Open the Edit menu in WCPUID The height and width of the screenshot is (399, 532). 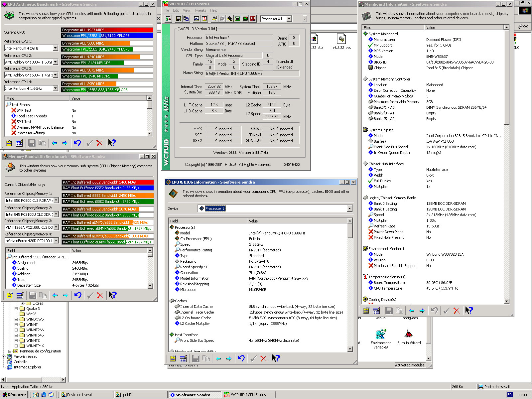[x=176, y=10]
